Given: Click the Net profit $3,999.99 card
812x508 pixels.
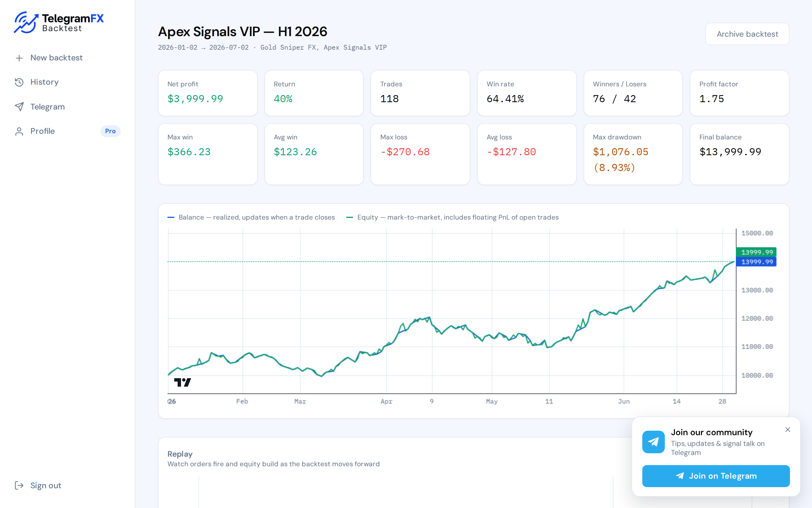Looking at the screenshot, I should tap(208, 93).
